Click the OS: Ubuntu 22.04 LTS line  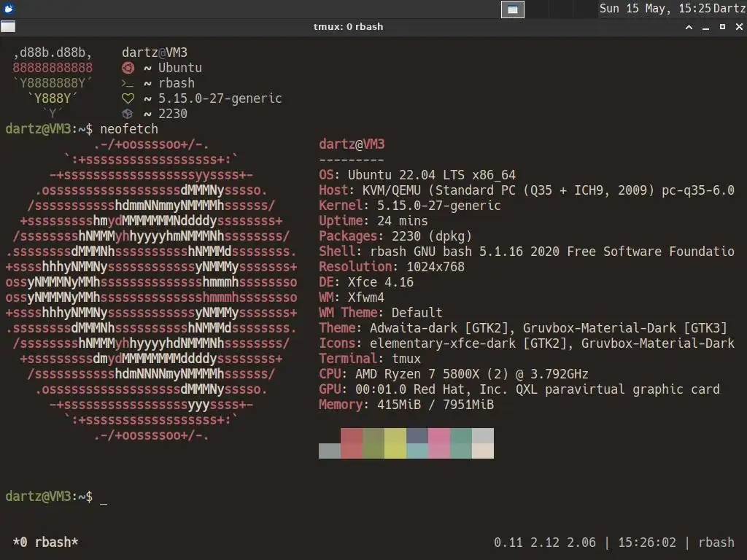click(417, 175)
